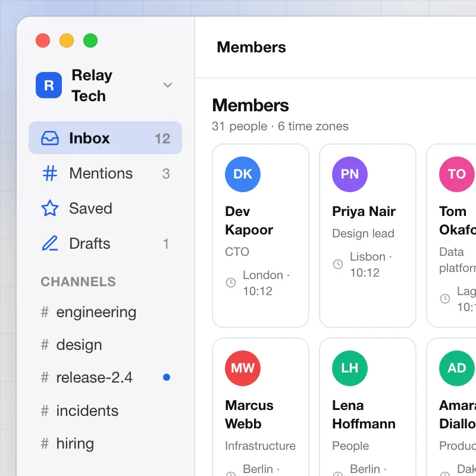476x476 pixels.
Task: Click the "CTO" role text
Action: point(237,252)
